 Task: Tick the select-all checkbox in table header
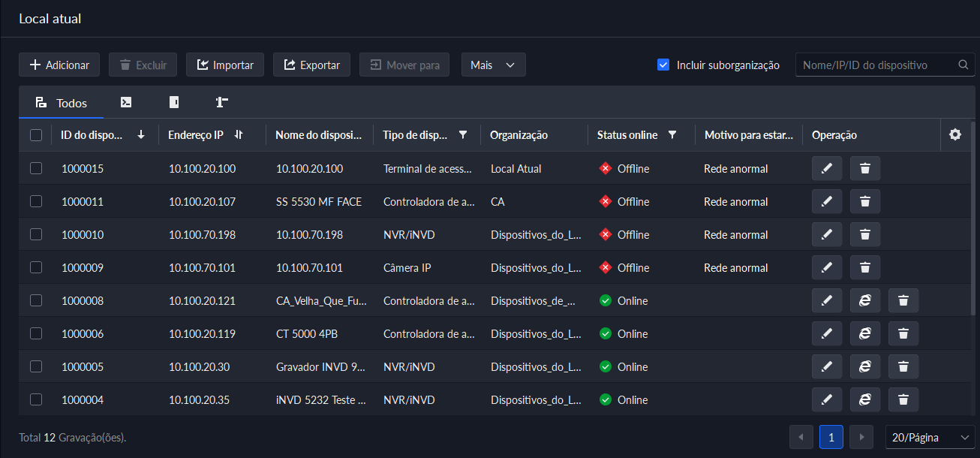(x=36, y=135)
